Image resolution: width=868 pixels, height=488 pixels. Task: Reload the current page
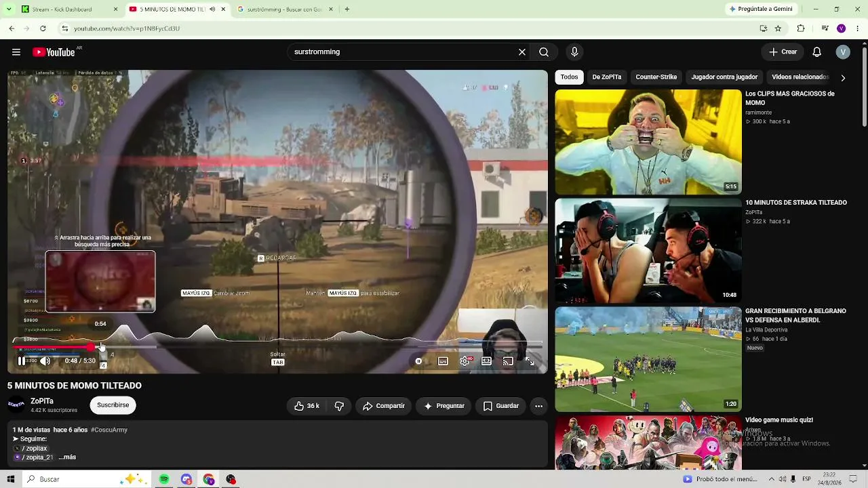coord(43,28)
